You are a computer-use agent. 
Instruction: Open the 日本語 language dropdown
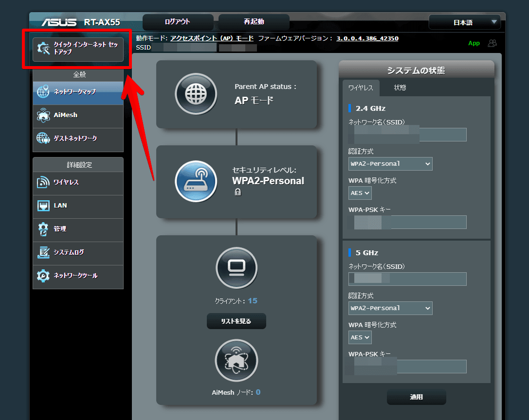click(464, 22)
